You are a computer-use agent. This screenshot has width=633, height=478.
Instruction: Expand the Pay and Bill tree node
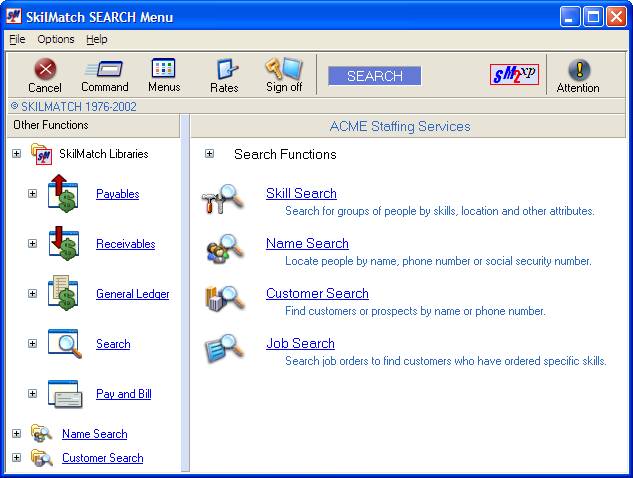[x=32, y=393]
